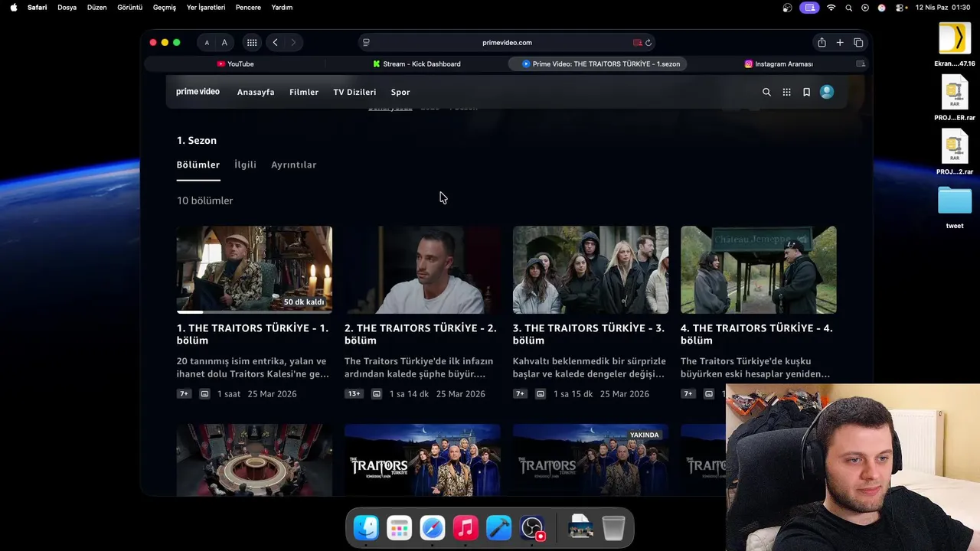980x551 pixels.
Task: Open the Filmler navigation link
Action: click(x=304, y=92)
